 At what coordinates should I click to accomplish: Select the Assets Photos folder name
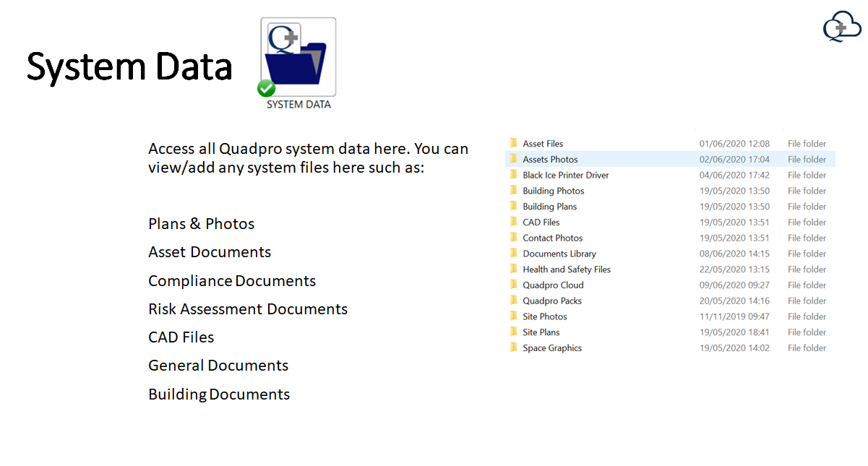pyautogui.click(x=550, y=160)
